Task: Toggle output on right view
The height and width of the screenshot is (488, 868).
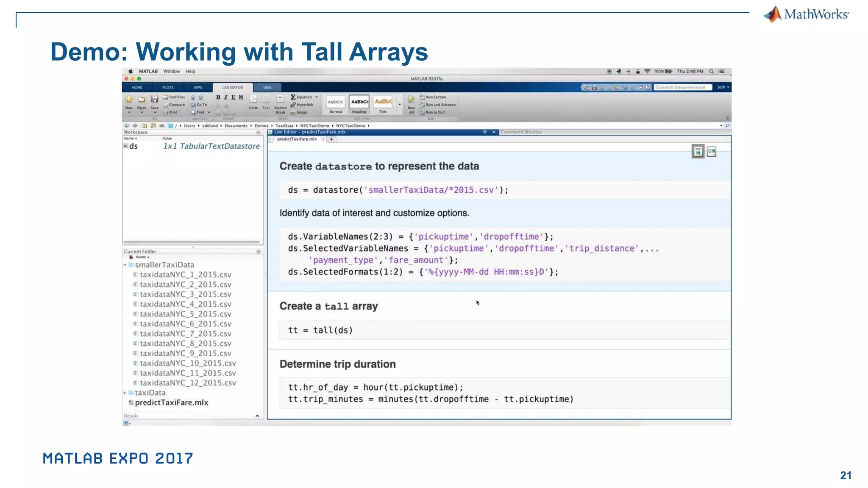Action: tap(711, 152)
